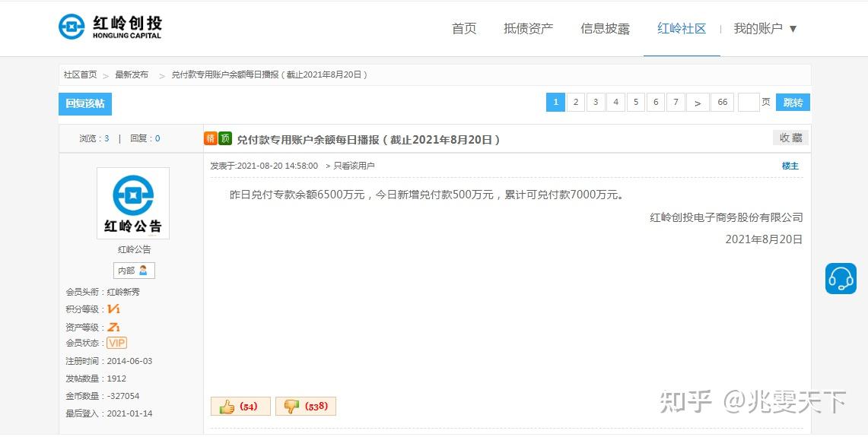Click the post title 兑付款专用账户余额每日播报

coord(368,140)
